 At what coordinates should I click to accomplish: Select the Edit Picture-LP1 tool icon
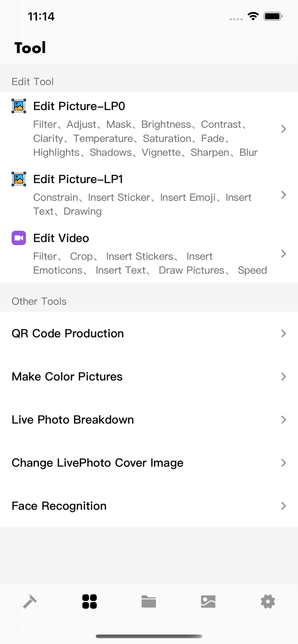[18, 179]
